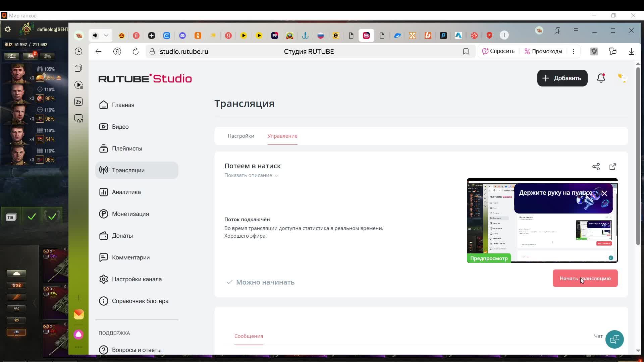Open the browser hamburger menu
Viewport: 644px width, 362px height.
pos(576,31)
